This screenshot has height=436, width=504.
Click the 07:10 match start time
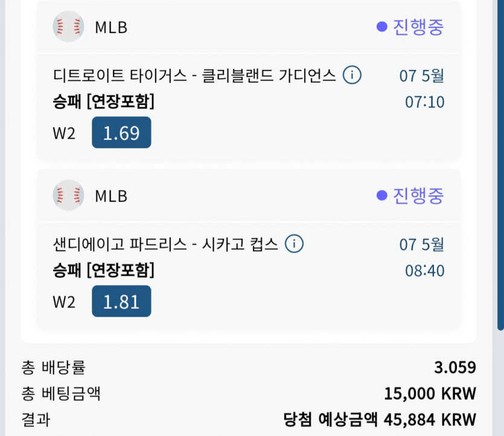(424, 102)
